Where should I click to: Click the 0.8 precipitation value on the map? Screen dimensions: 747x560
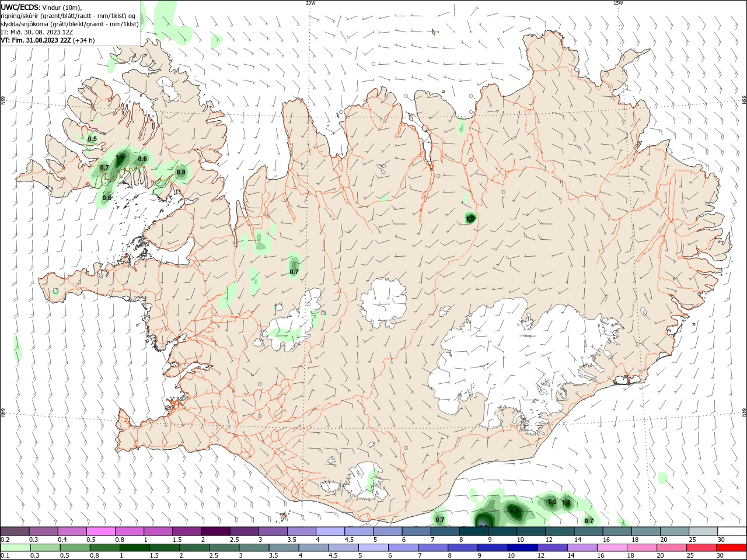(181, 172)
